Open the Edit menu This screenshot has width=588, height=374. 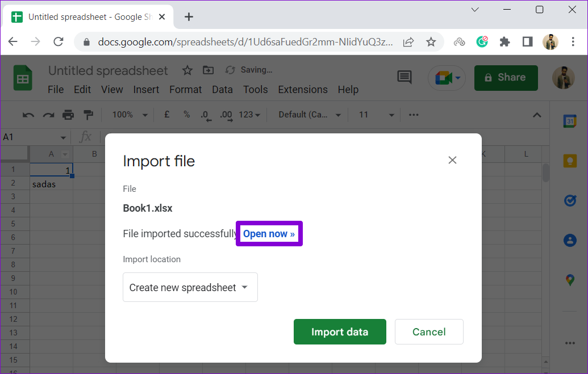click(x=82, y=90)
